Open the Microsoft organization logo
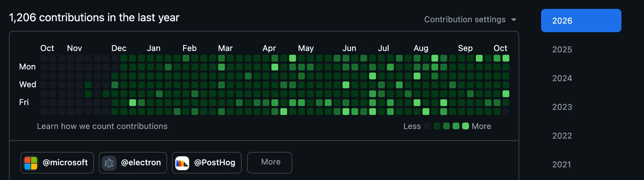The height and width of the screenshot is (180, 644). tap(31, 163)
